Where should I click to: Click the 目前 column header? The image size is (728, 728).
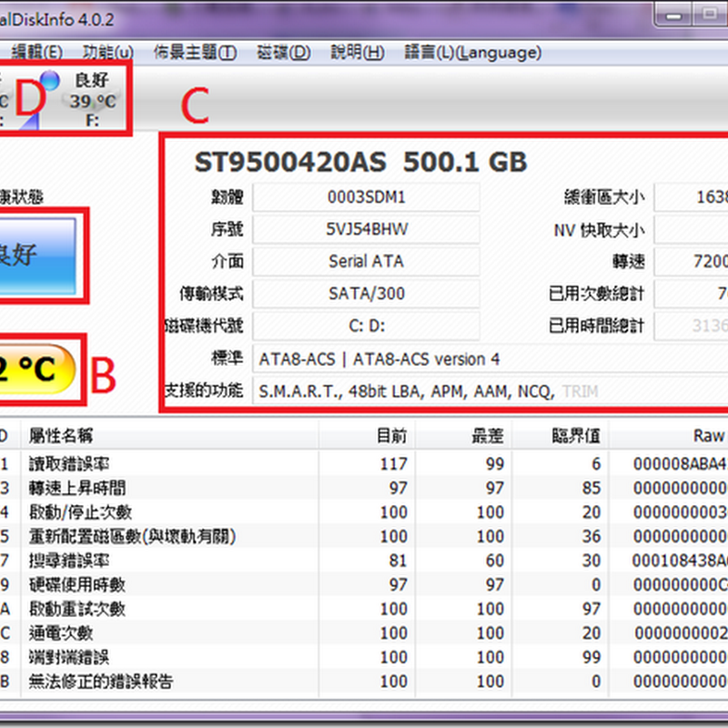367,436
